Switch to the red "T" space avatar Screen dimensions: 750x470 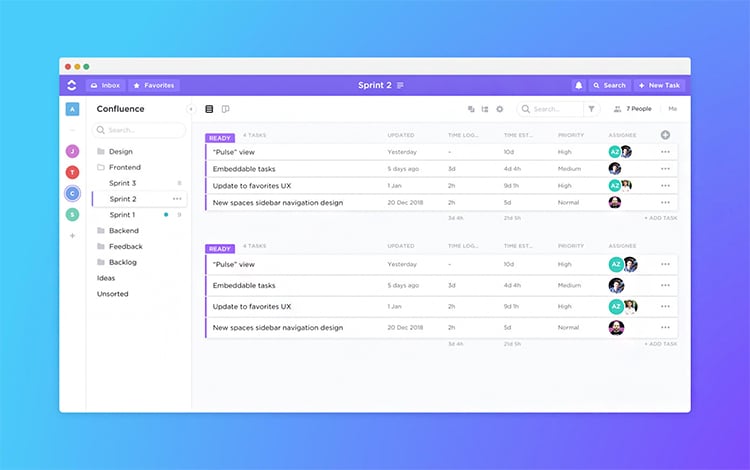click(x=72, y=172)
